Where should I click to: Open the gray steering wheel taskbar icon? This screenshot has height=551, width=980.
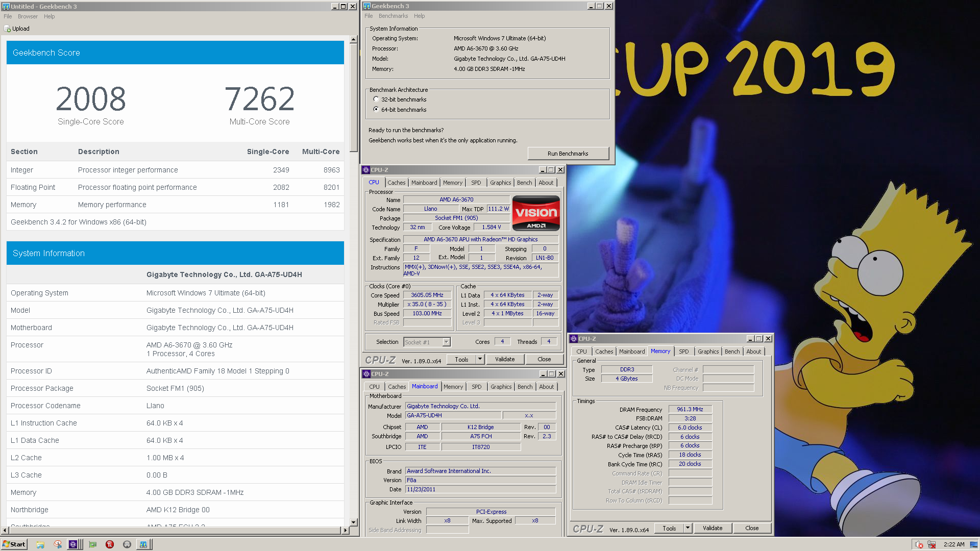pyautogui.click(x=127, y=544)
